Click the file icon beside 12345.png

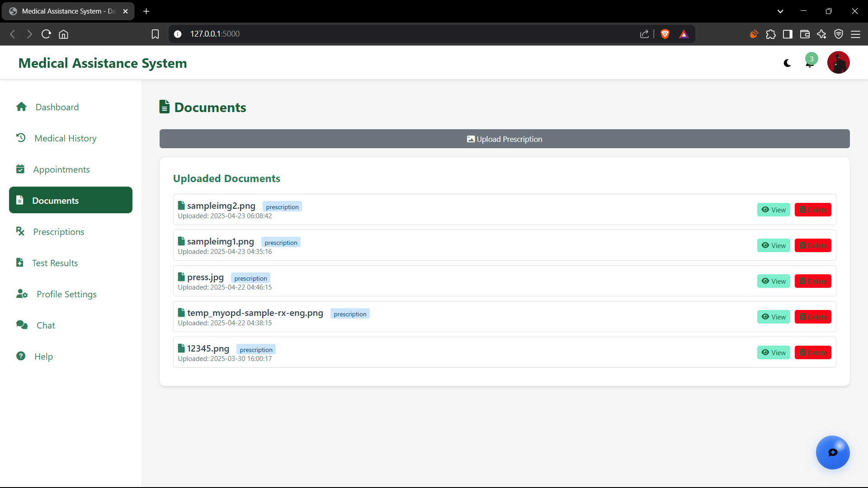pos(181,348)
